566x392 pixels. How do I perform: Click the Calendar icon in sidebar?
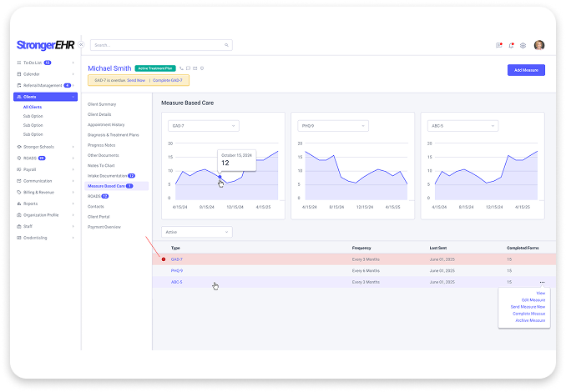click(18, 73)
